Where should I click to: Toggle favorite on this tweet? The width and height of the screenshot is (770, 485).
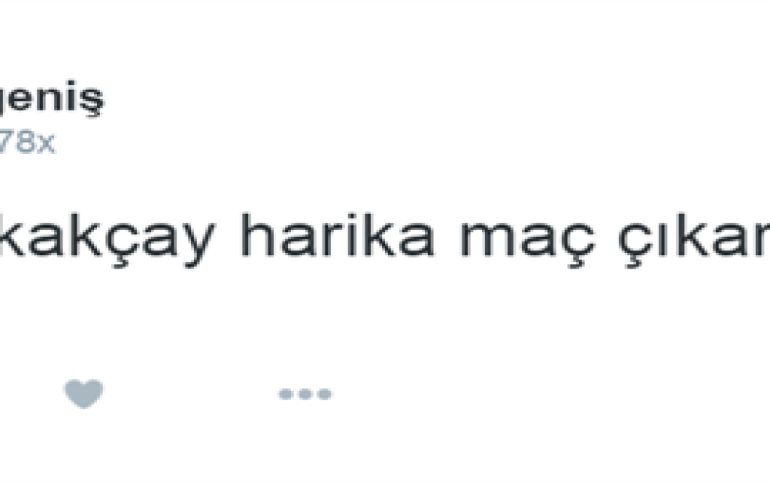83,393
